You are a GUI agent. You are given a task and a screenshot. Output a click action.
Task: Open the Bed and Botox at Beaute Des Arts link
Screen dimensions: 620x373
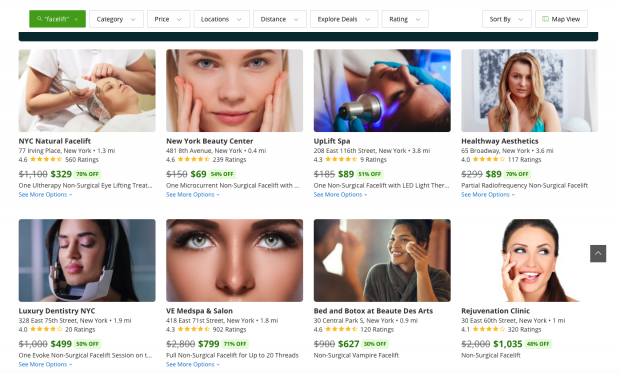(373, 311)
